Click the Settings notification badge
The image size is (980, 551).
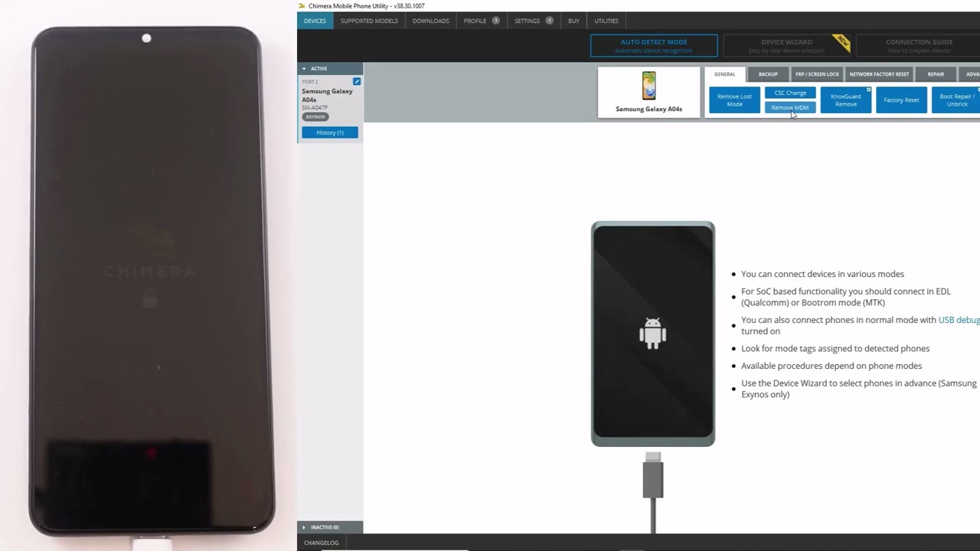[x=550, y=21]
